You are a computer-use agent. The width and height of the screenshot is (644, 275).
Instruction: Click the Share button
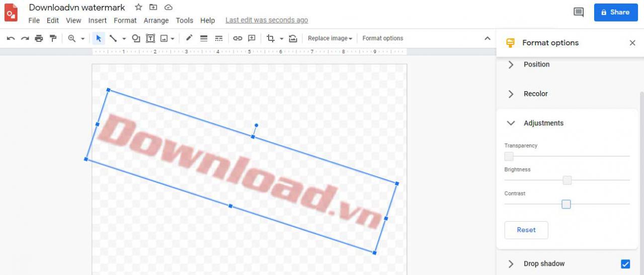[x=616, y=12]
